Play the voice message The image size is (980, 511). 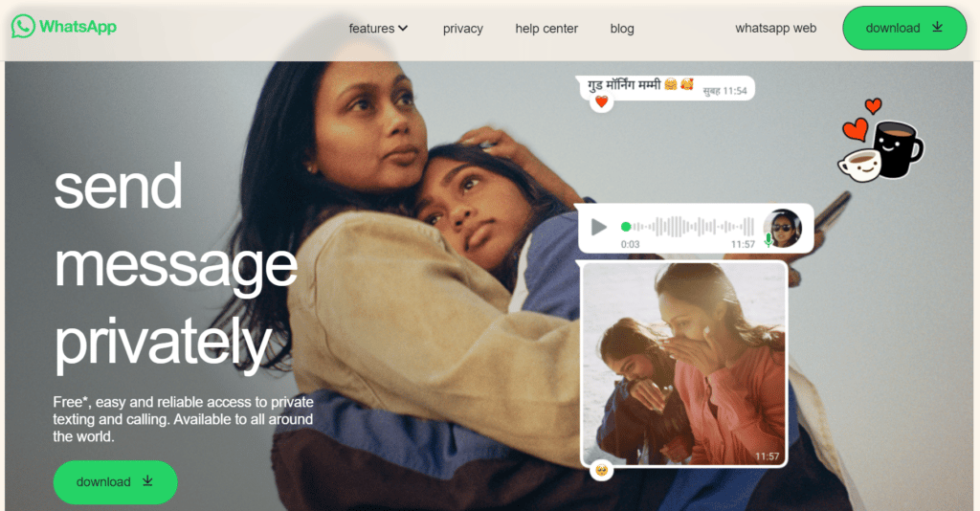599,227
